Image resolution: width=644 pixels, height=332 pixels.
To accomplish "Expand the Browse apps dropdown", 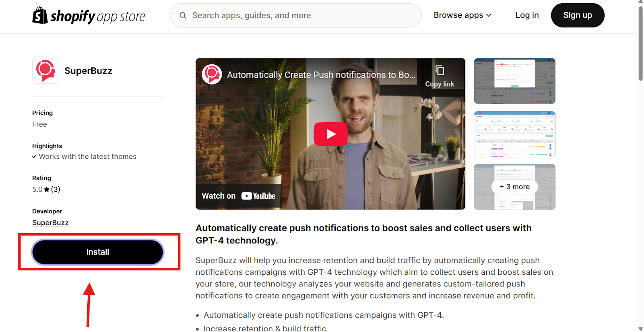I will pos(462,15).
